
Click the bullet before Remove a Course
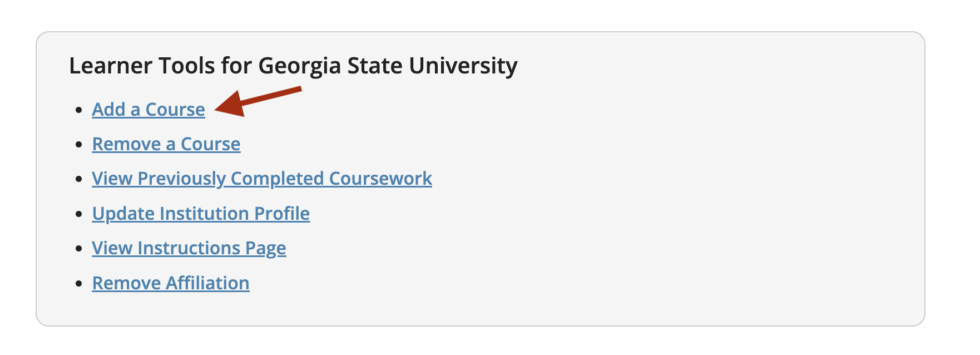click(x=79, y=145)
